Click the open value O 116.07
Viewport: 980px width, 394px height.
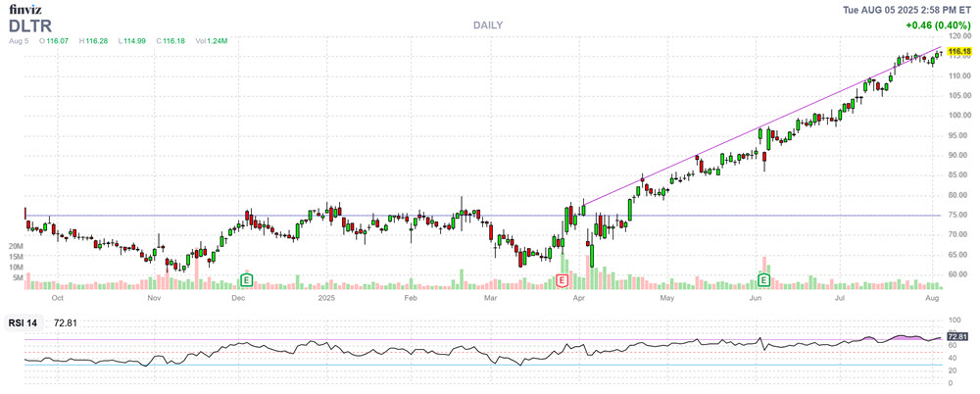coord(54,40)
